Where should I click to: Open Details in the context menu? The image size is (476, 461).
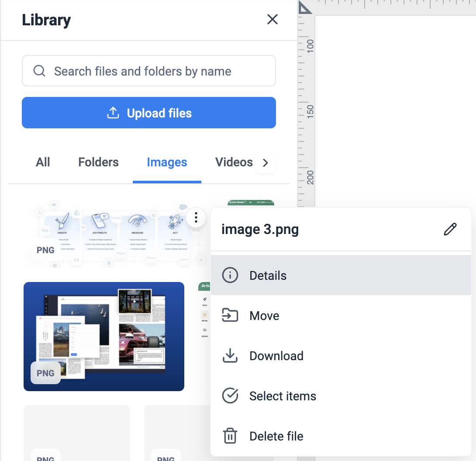point(268,275)
